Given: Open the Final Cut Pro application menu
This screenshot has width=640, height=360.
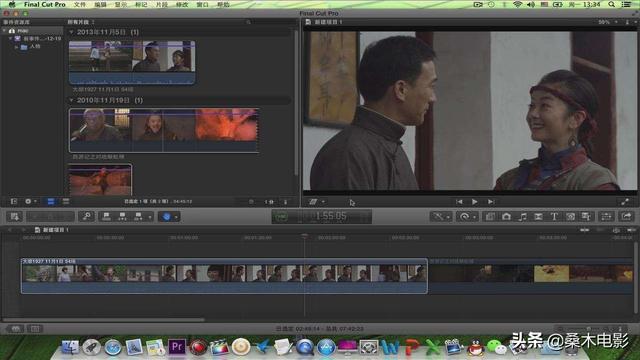Looking at the screenshot, I should 44,4.
